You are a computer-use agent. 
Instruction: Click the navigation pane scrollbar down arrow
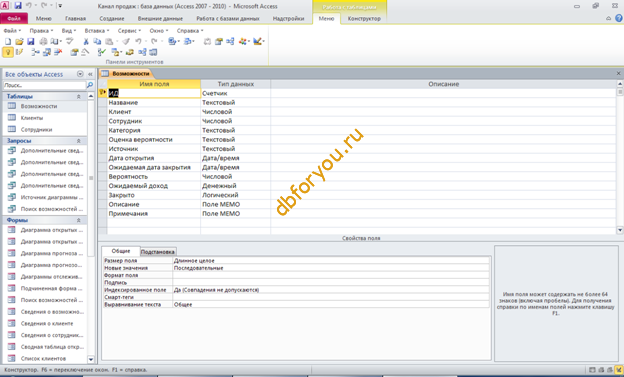pyautogui.click(x=91, y=359)
